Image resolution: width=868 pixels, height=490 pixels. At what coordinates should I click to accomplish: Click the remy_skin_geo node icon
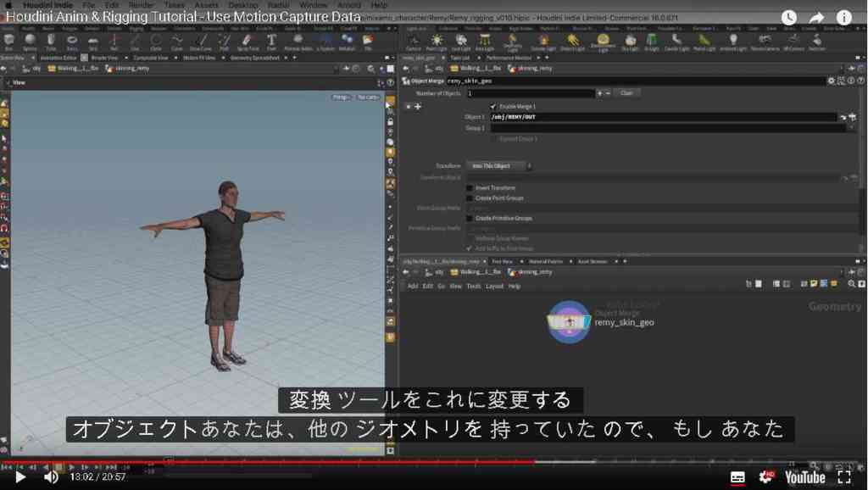569,321
